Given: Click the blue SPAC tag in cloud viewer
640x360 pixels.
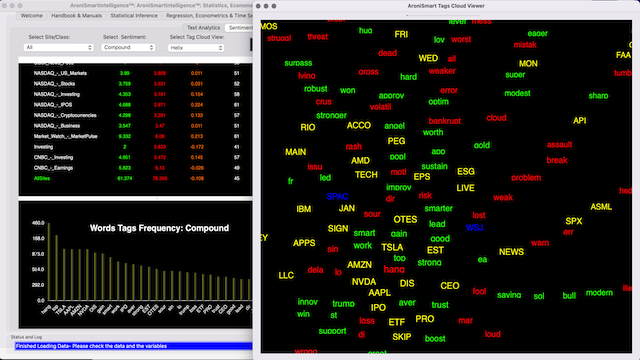Looking at the screenshot, I should click(337, 197).
